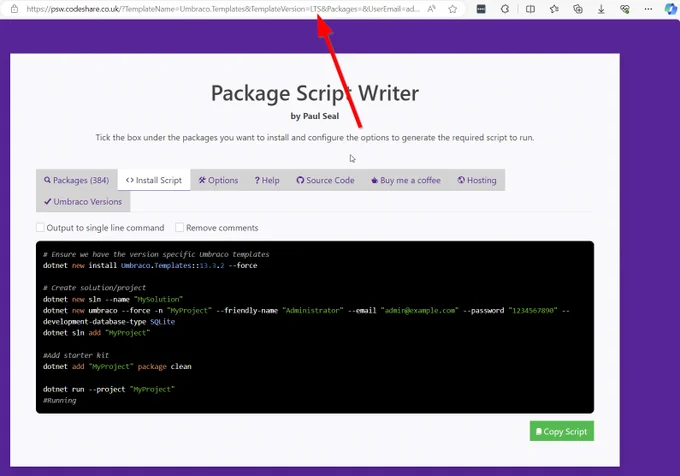Click the 'by Paul Seal' text
The width and height of the screenshot is (680, 476).
315,116
